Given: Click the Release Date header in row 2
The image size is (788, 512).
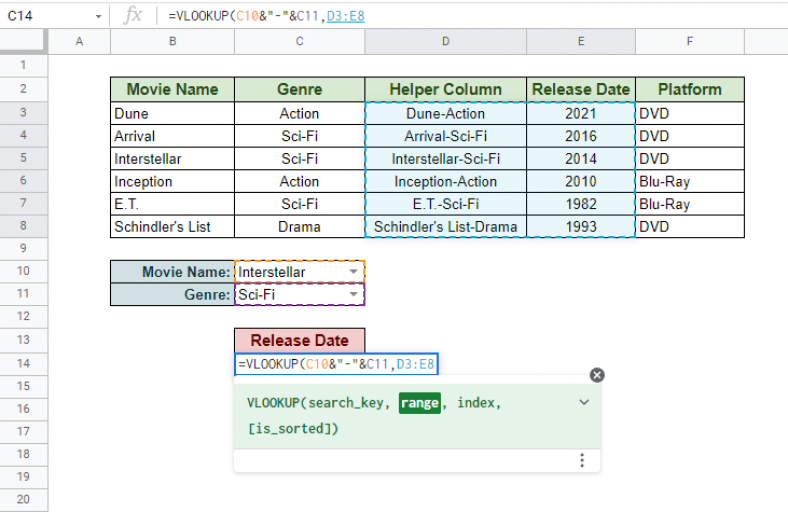Looking at the screenshot, I should (581, 89).
